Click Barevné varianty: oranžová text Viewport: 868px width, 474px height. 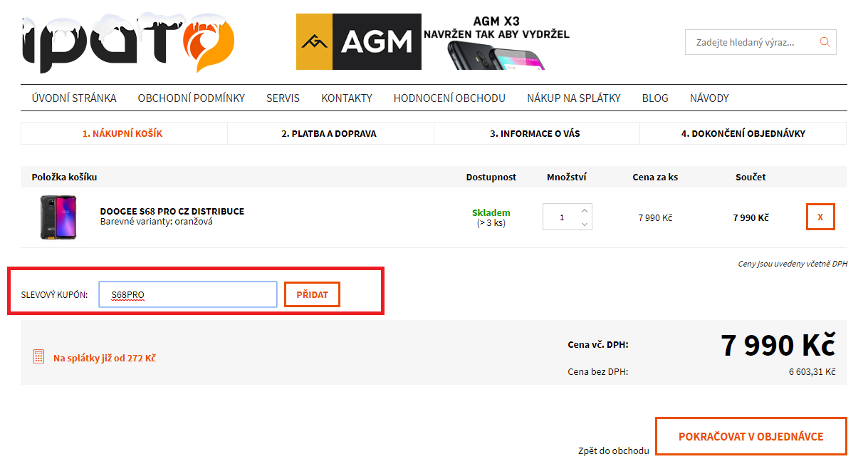click(157, 222)
